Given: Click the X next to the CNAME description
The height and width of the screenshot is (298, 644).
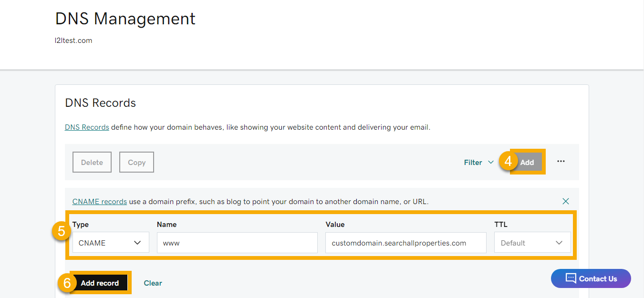Looking at the screenshot, I should point(565,201).
